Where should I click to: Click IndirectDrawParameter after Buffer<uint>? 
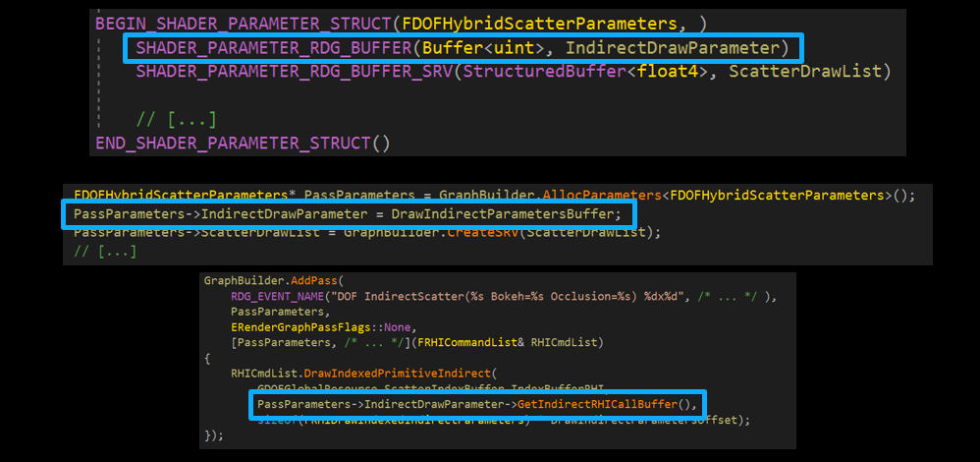click(674, 48)
